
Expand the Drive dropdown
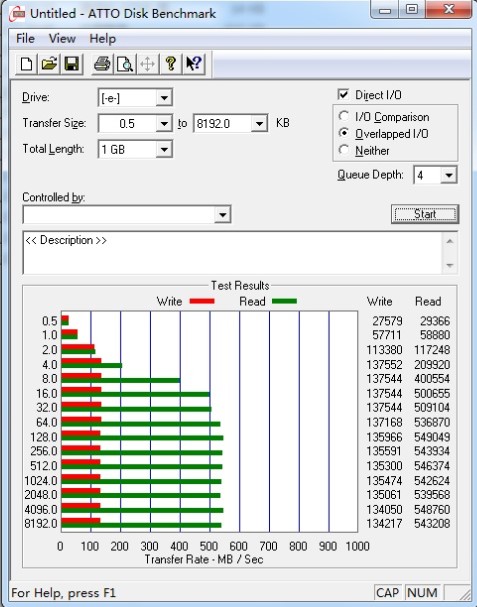164,98
